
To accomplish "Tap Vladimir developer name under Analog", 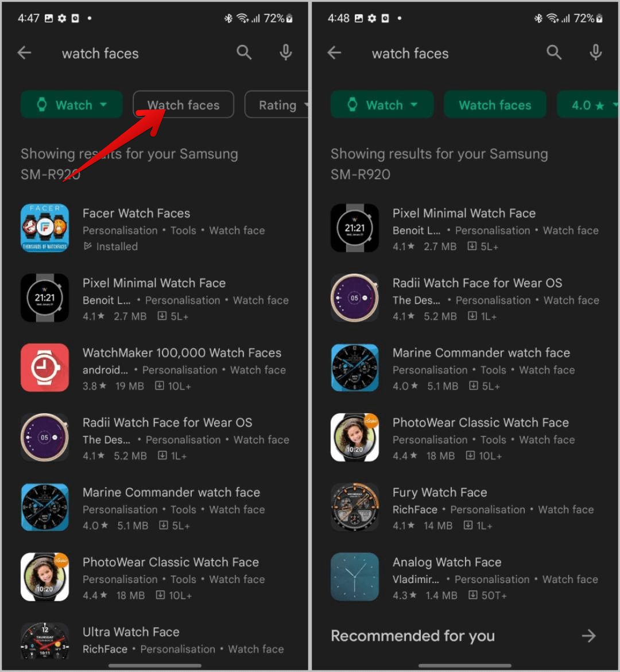I will pyautogui.click(x=416, y=580).
